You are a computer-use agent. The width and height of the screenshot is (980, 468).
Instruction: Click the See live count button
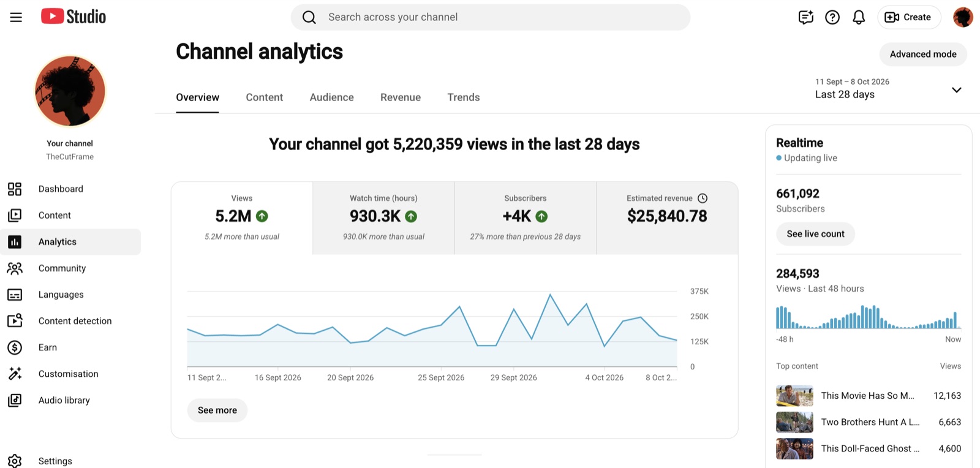[815, 234]
